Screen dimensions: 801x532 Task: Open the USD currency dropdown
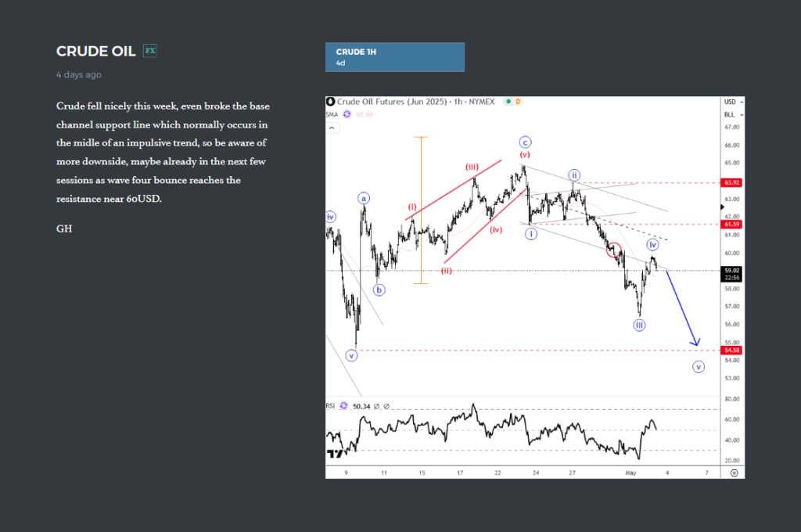pyautogui.click(x=733, y=102)
